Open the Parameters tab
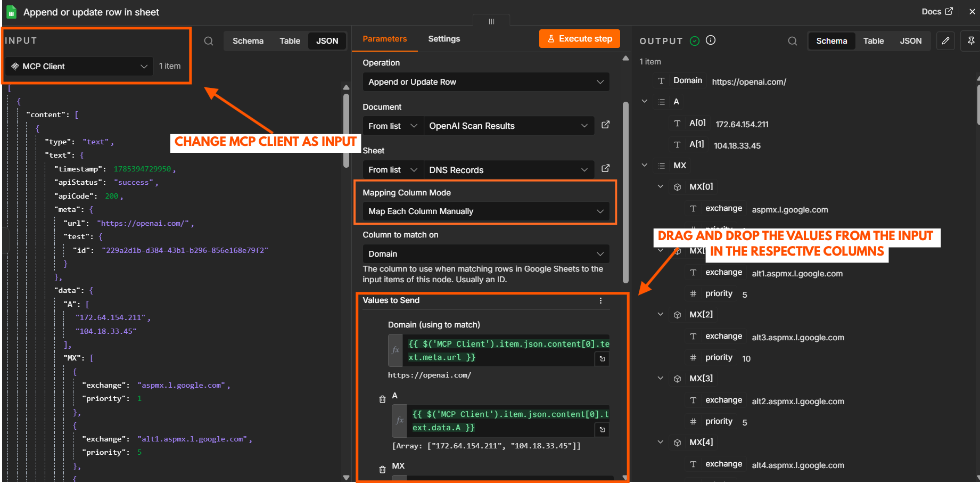Viewport: 980px width, 483px height. (x=385, y=39)
